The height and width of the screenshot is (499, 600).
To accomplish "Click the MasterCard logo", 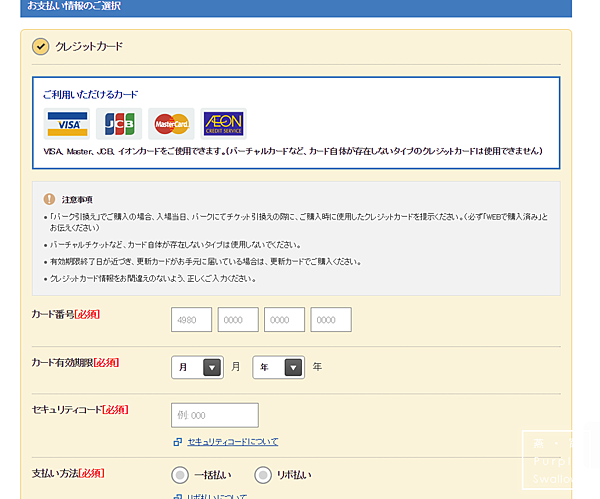I will click(171, 124).
